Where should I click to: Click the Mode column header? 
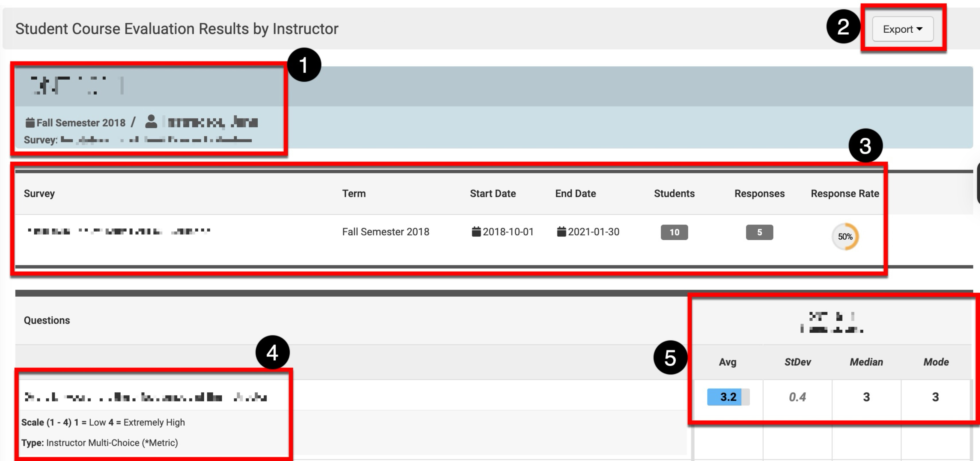coord(936,362)
